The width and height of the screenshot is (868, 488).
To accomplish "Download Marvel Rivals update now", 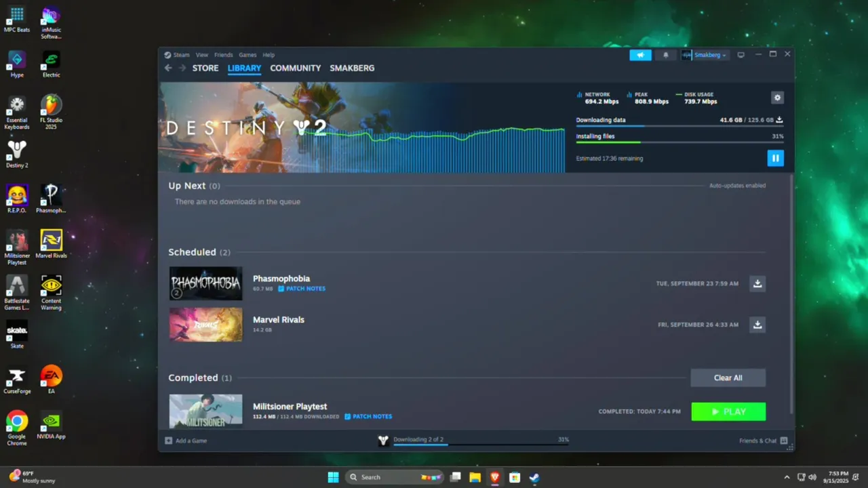I will click(757, 325).
